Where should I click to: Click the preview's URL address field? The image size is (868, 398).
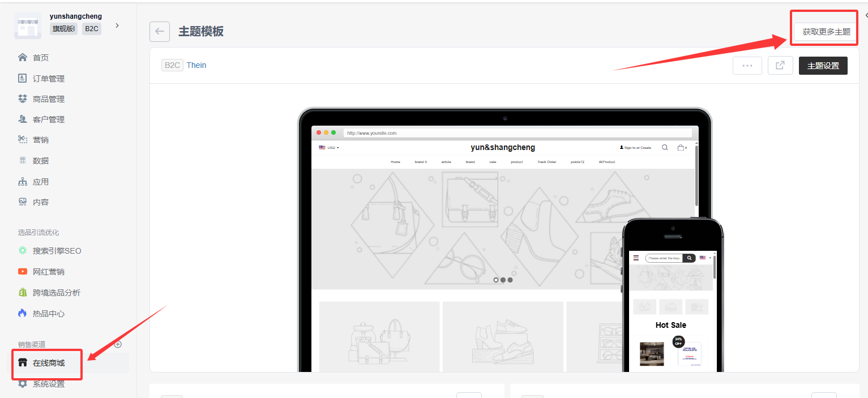pyautogui.click(x=518, y=133)
